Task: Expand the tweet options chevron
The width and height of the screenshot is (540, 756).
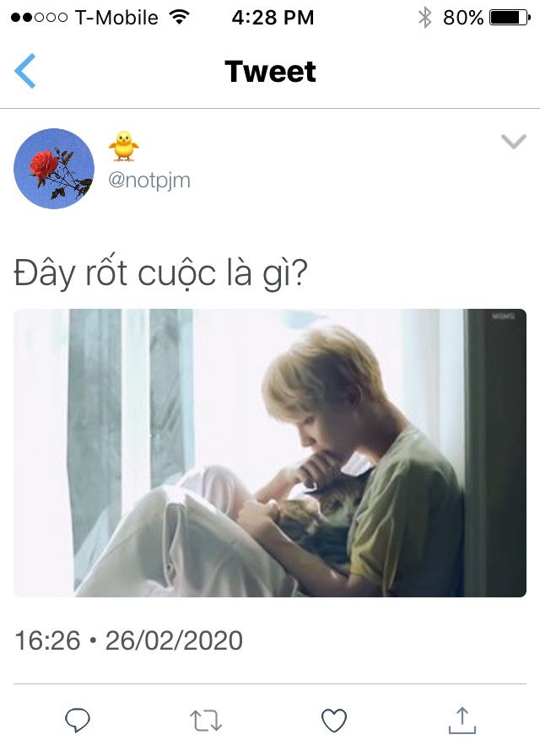Action: 514,142
